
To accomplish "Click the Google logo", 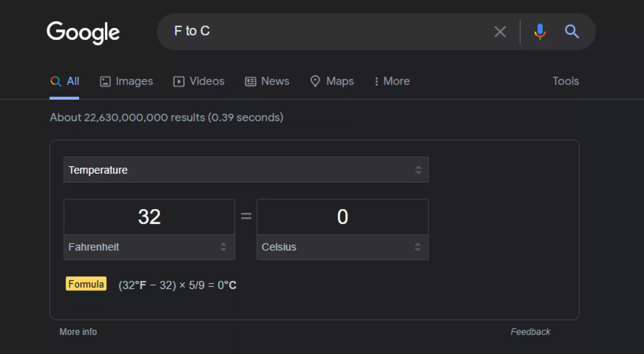I will (x=83, y=32).
